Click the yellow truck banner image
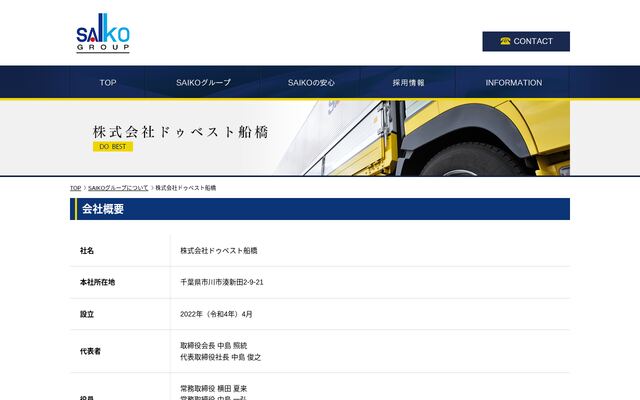 (x=424, y=138)
